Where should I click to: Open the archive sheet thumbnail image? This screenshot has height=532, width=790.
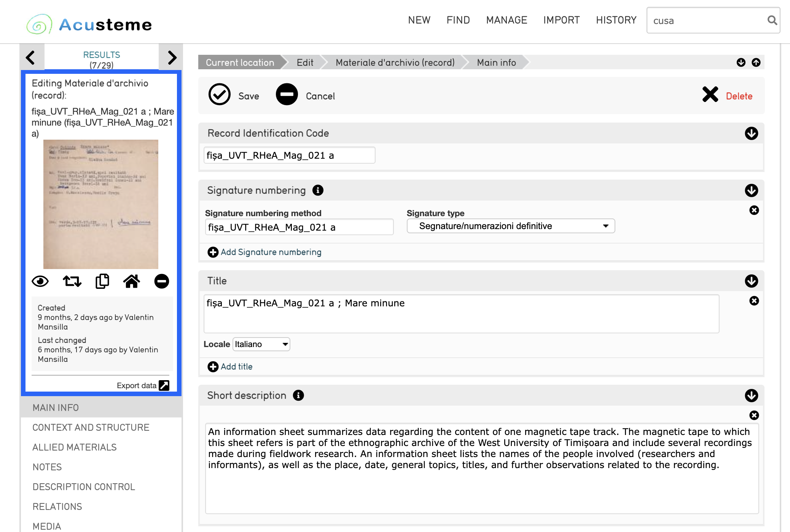pyautogui.click(x=101, y=204)
